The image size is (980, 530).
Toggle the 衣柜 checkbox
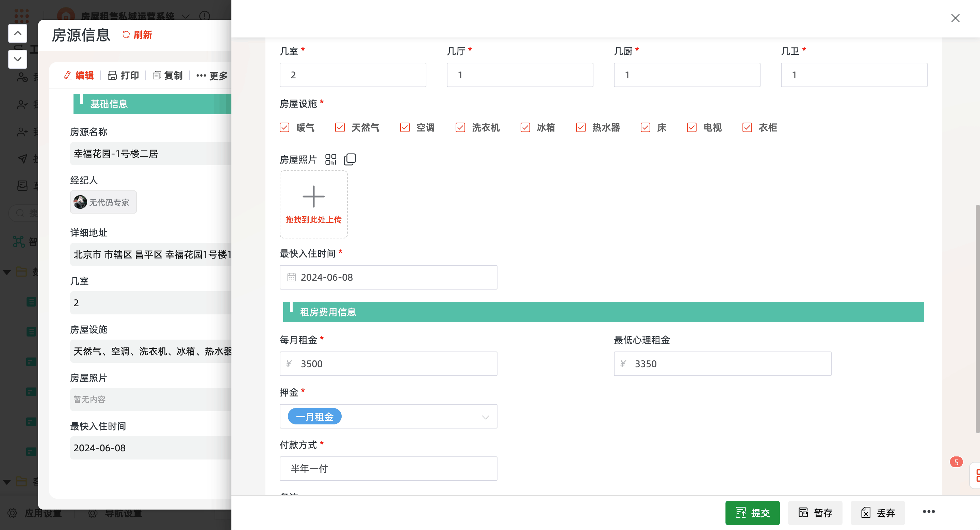747,127
